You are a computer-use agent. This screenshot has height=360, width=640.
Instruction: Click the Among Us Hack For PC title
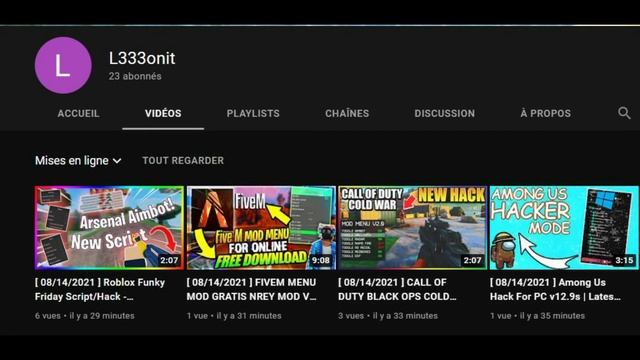tap(556, 289)
